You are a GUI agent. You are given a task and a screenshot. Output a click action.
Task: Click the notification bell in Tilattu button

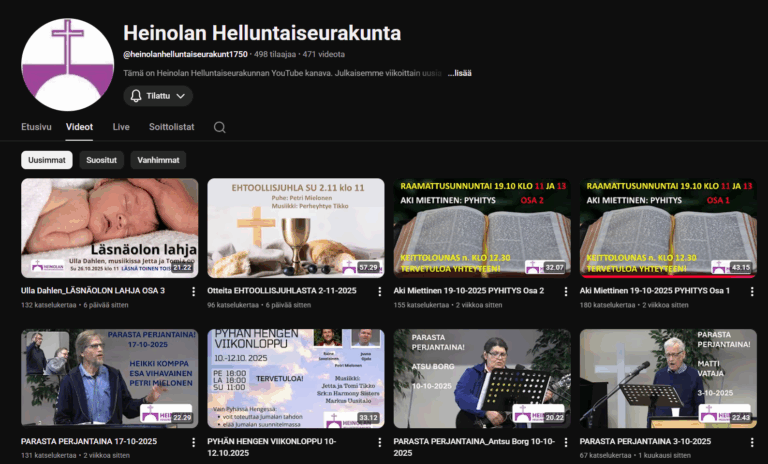136,96
